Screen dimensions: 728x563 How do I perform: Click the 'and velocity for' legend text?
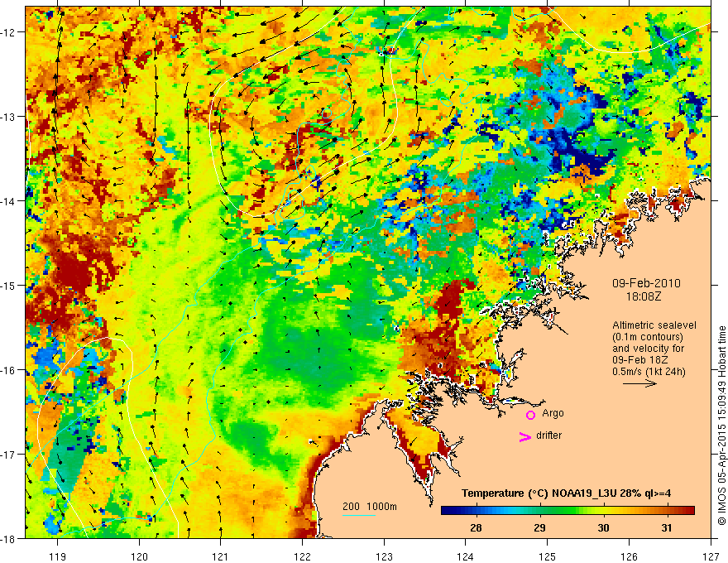[x=648, y=349]
